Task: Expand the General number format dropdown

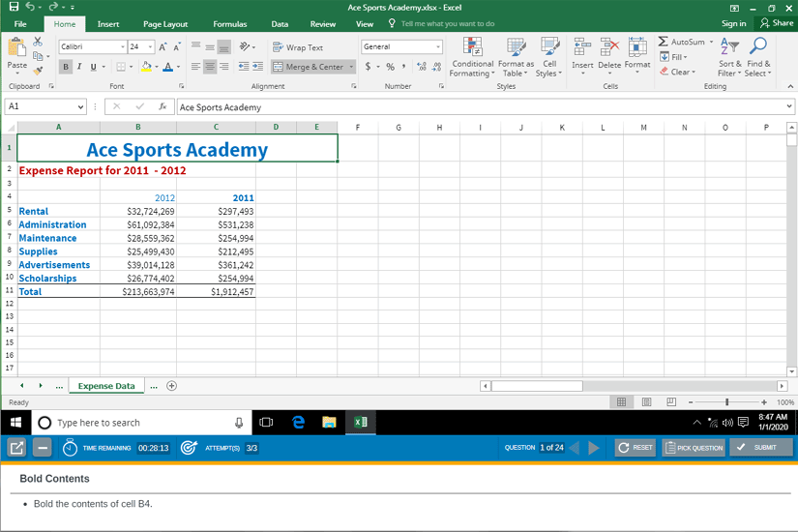Action: (438, 46)
